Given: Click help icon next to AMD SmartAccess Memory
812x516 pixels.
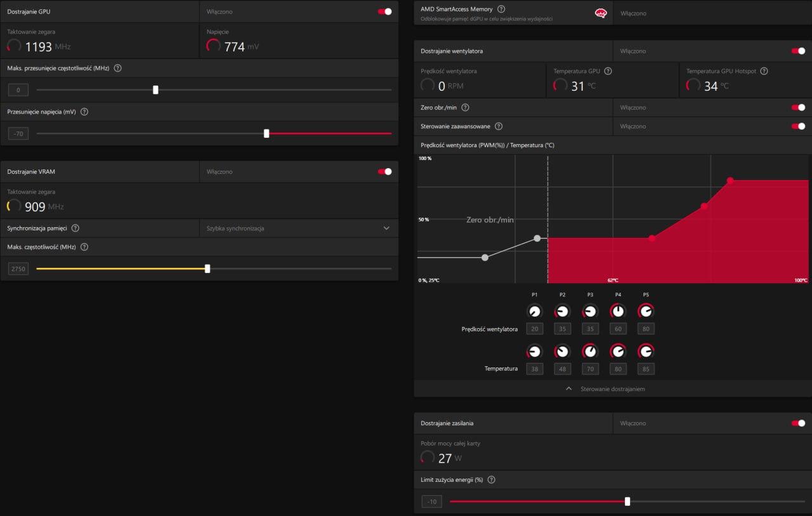Looking at the screenshot, I should tap(501, 9).
